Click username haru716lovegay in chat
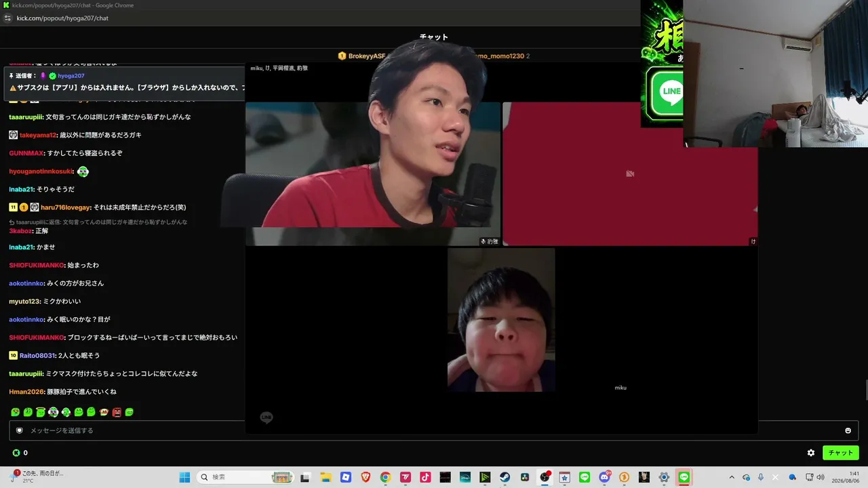Screen dimensions: 868x488 point(64,207)
